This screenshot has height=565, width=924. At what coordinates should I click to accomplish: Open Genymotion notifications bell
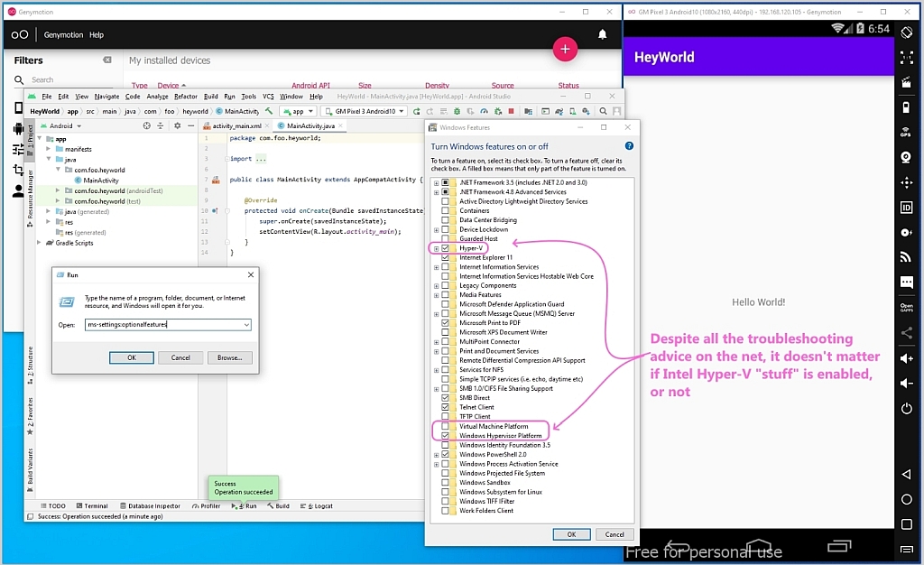coord(602,35)
